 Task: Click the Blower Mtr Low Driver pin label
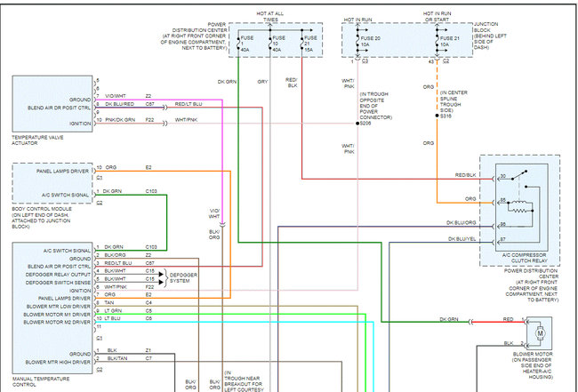tap(58, 307)
